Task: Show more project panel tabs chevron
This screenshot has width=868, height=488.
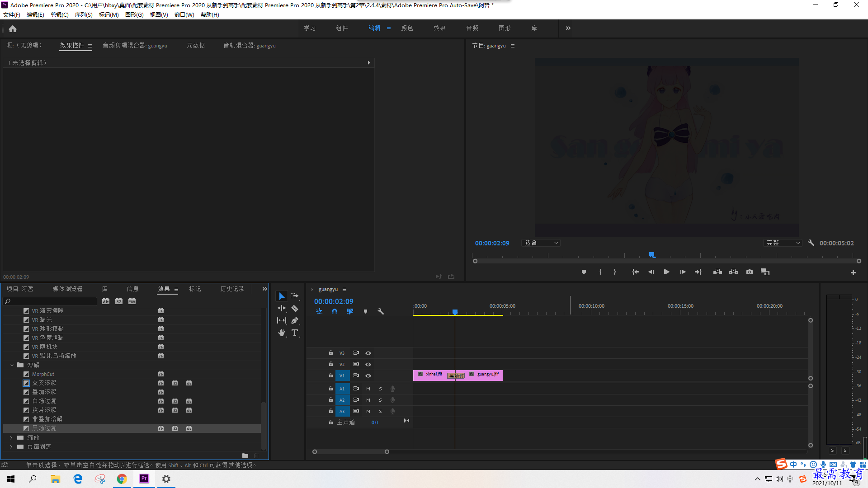Action: tap(265, 289)
